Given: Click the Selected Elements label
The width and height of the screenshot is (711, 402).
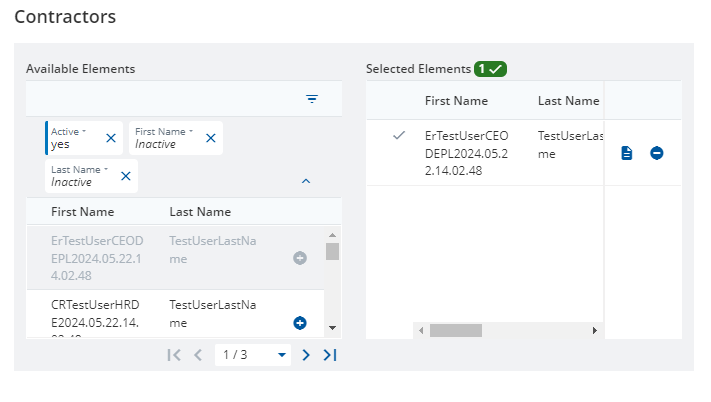Looking at the screenshot, I should (419, 69).
